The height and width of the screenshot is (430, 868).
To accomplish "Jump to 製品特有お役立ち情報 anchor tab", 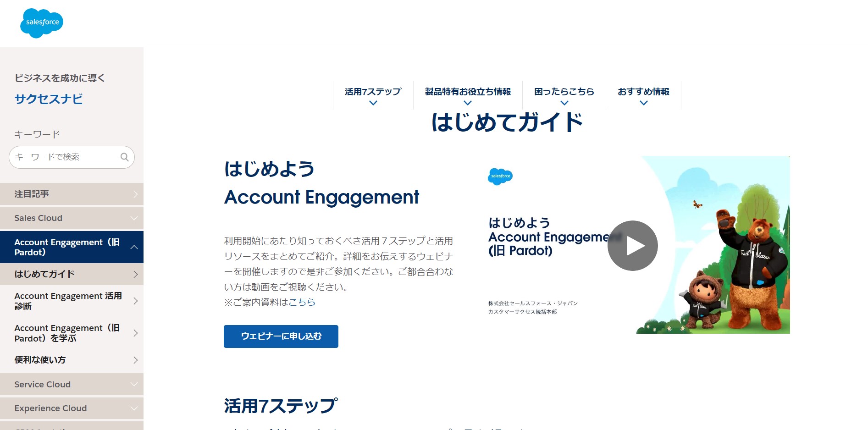I will [x=468, y=95].
